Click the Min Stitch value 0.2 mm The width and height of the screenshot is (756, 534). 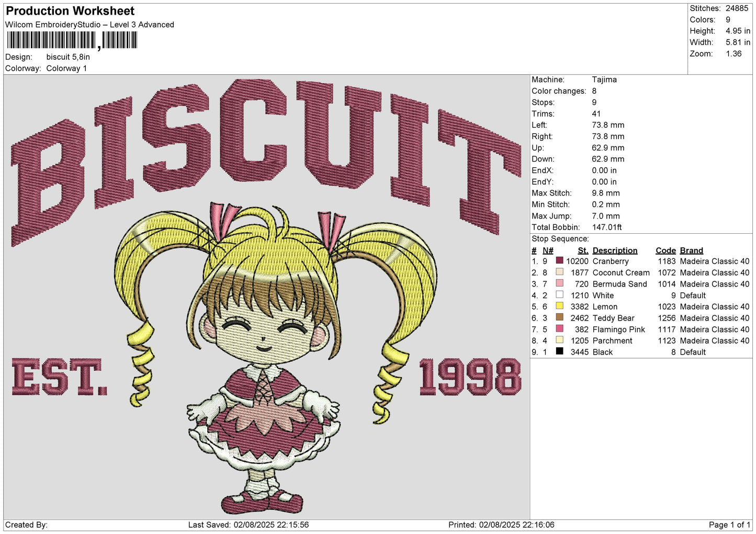[x=606, y=204]
